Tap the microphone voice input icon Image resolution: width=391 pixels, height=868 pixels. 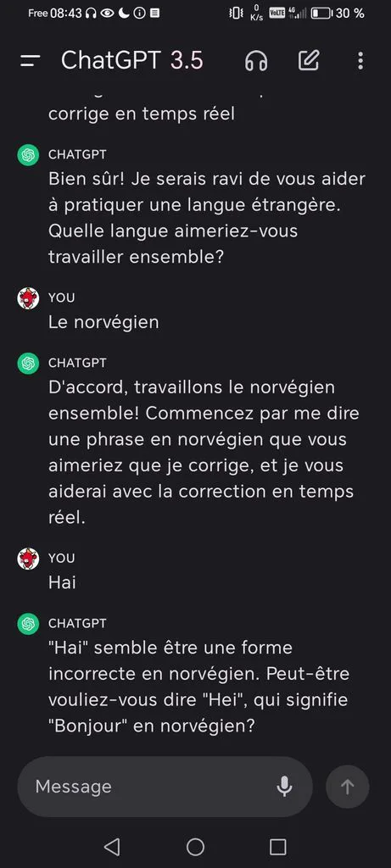(285, 787)
